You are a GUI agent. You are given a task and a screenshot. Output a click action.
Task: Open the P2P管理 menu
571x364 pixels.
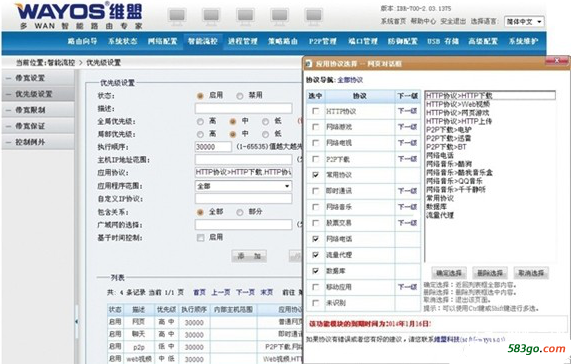pyautogui.click(x=323, y=41)
